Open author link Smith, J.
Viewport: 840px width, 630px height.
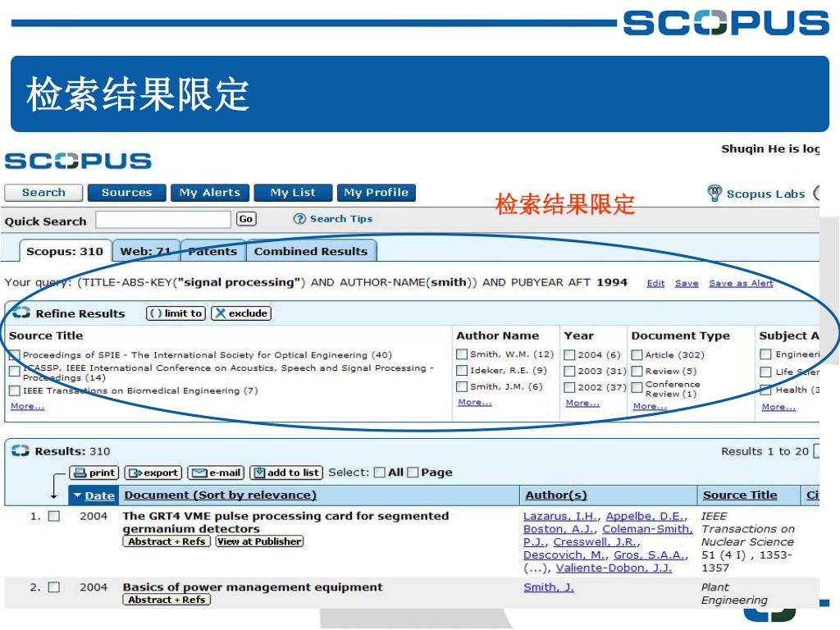[x=549, y=587]
